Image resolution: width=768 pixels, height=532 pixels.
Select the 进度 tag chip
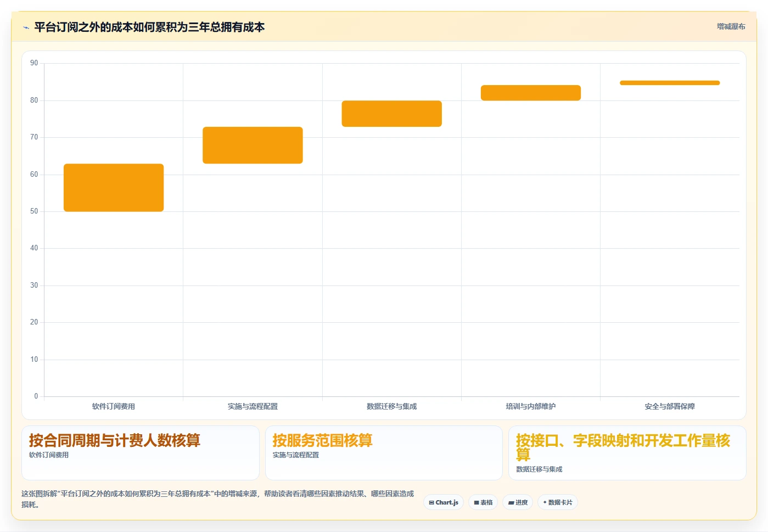pos(518,502)
